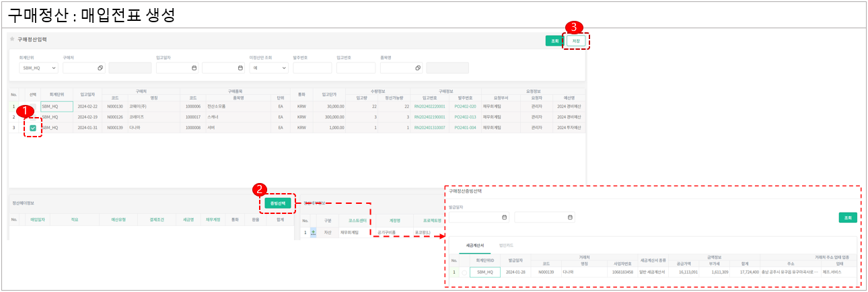Click the 발주번호 input field
The image size is (868, 292).
pyautogui.click(x=312, y=68)
